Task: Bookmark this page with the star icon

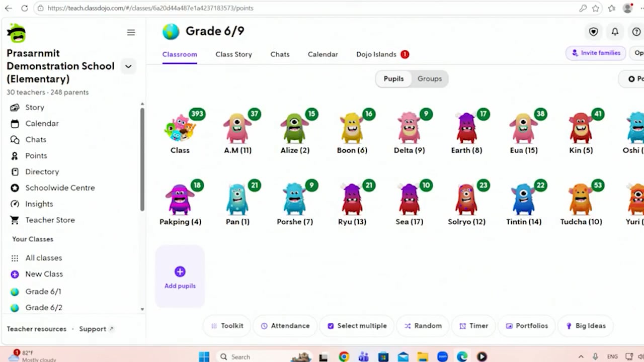Action: click(x=596, y=8)
